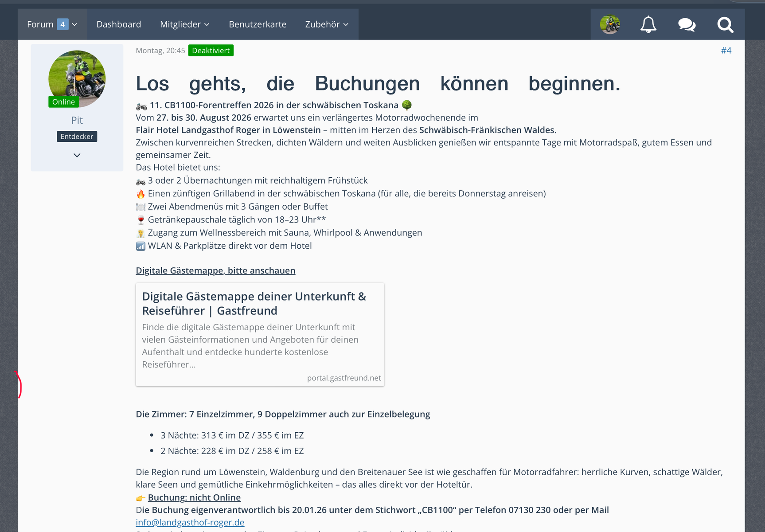Click the green Deaktiviert label
The image size is (765, 532).
point(211,51)
